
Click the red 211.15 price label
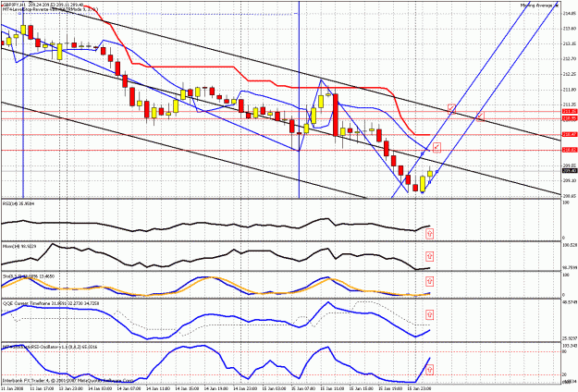[x=570, y=111]
